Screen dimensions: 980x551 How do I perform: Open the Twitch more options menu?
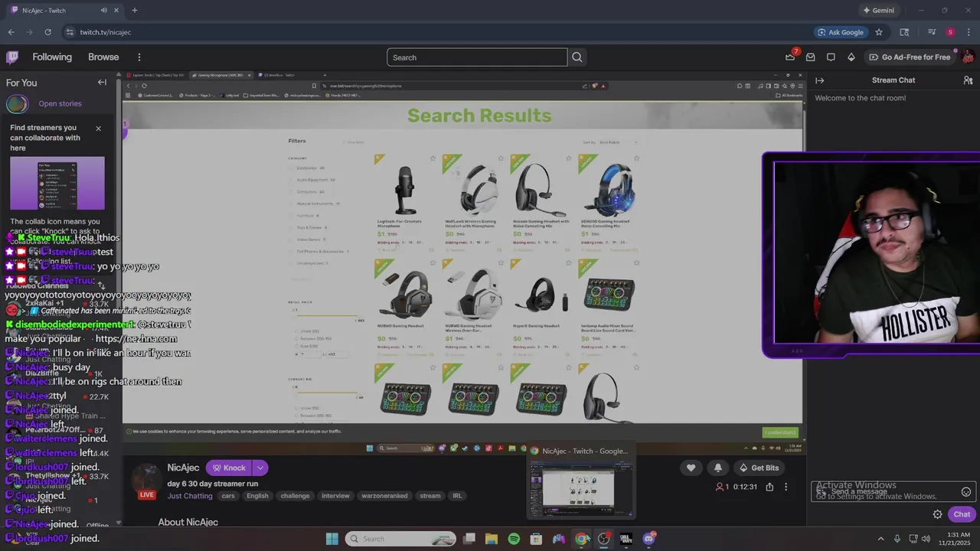pyautogui.click(x=139, y=57)
